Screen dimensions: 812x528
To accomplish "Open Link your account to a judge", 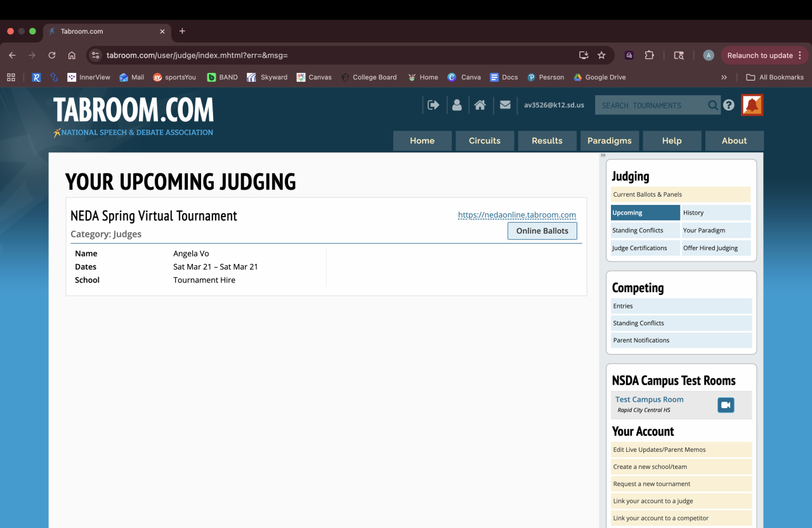I will coord(681,501).
